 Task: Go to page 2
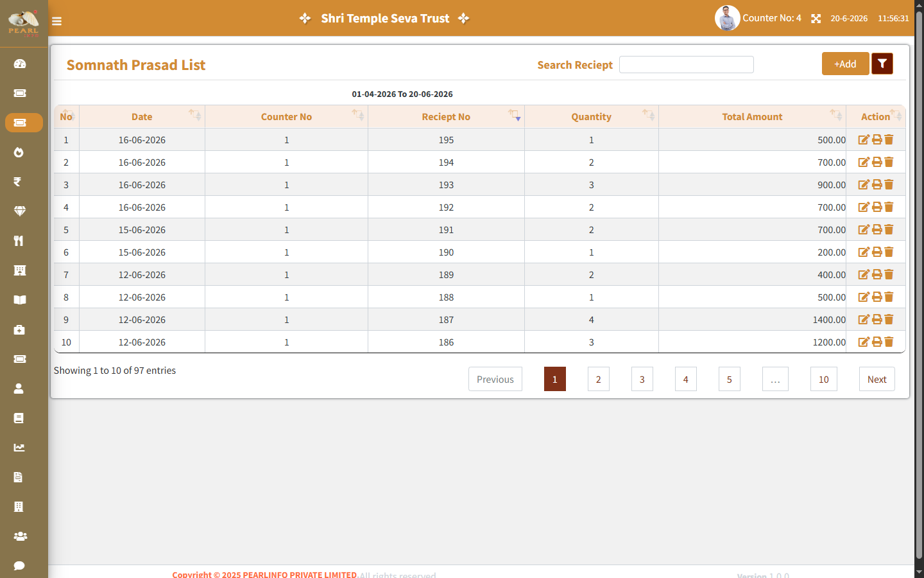(599, 379)
